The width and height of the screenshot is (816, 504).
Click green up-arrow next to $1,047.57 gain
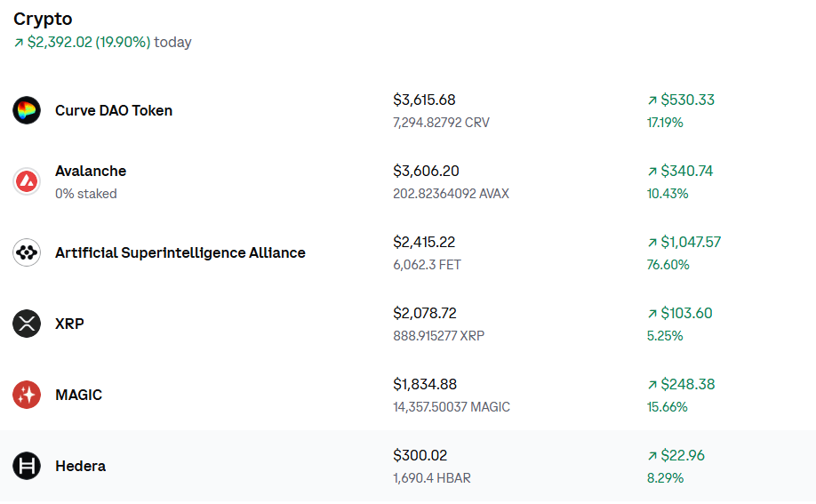[652, 243]
